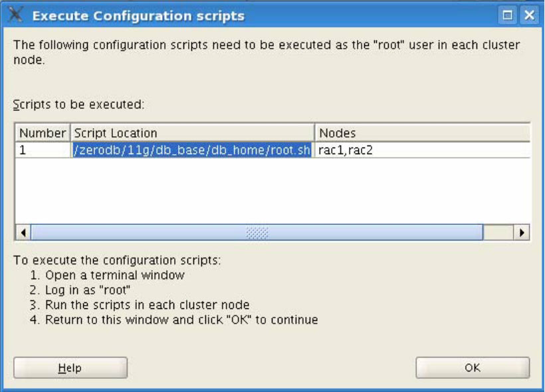The image size is (545, 392).
Task: Click the Number column header
Action: (x=43, y=133)
